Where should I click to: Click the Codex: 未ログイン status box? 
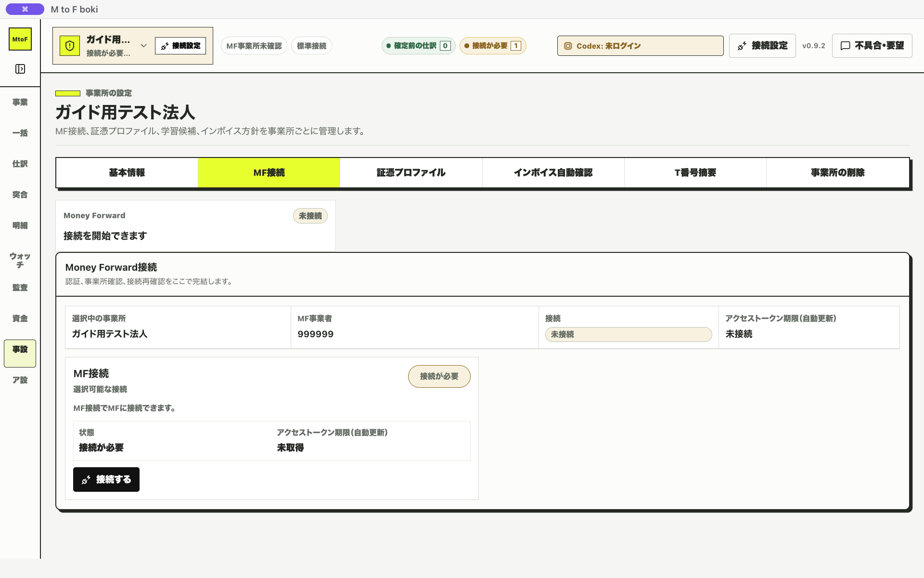pos(640,46)
